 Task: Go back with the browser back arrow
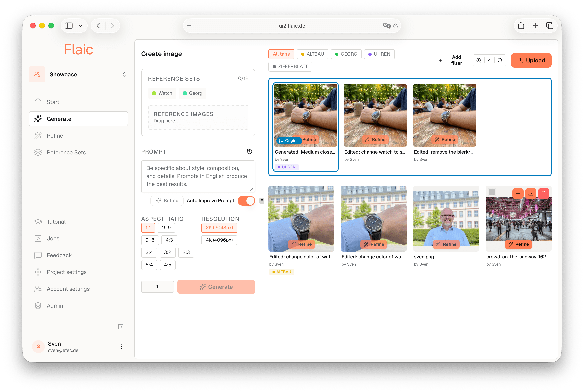coord(98,26)
